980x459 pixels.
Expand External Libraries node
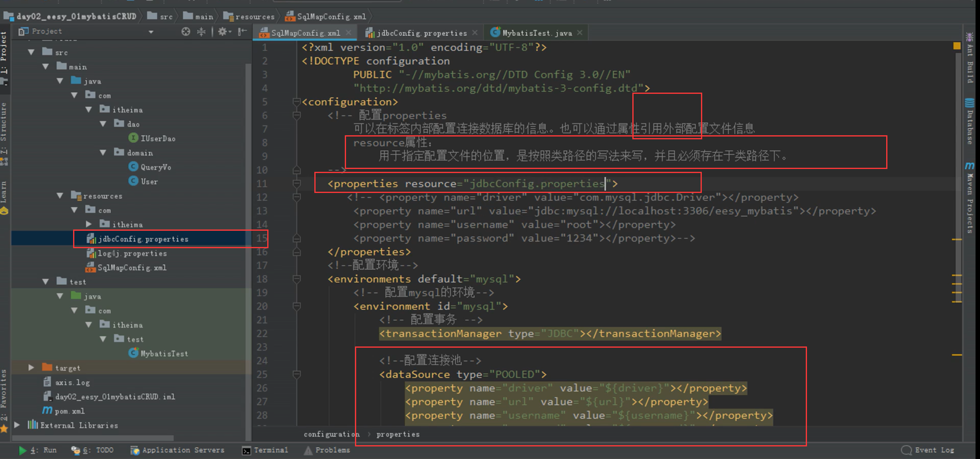click(x=17, y=425)
